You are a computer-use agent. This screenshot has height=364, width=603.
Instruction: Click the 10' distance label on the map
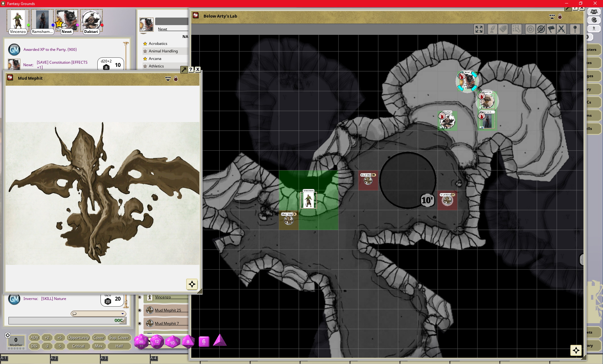coord(427,200)
